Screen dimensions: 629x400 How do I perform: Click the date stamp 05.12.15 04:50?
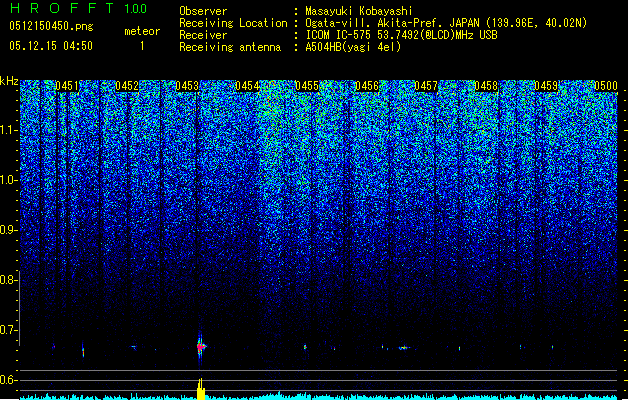click(x=51, y=46)
